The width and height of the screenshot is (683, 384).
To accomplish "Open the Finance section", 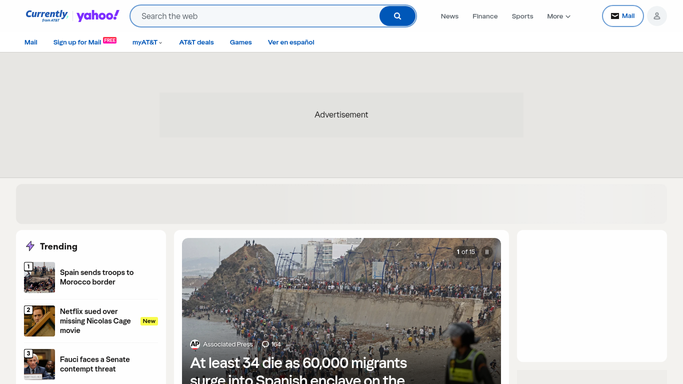I will pos(485,16).
